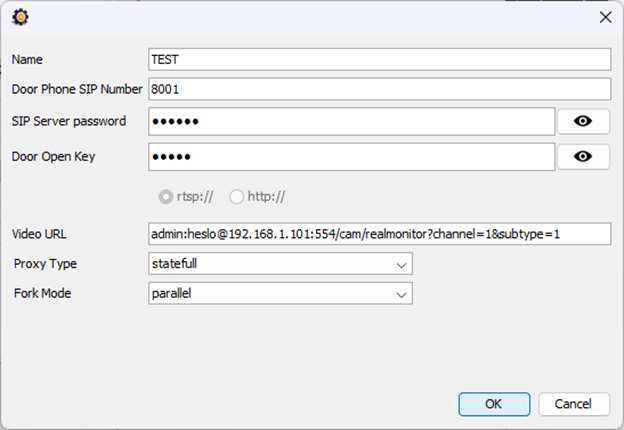Image resolution: width=624 pixels, height=430 pixels.
Task: Click the chevron arrow of Proxy Type dropdown
Action: click(x=402, y=265)
